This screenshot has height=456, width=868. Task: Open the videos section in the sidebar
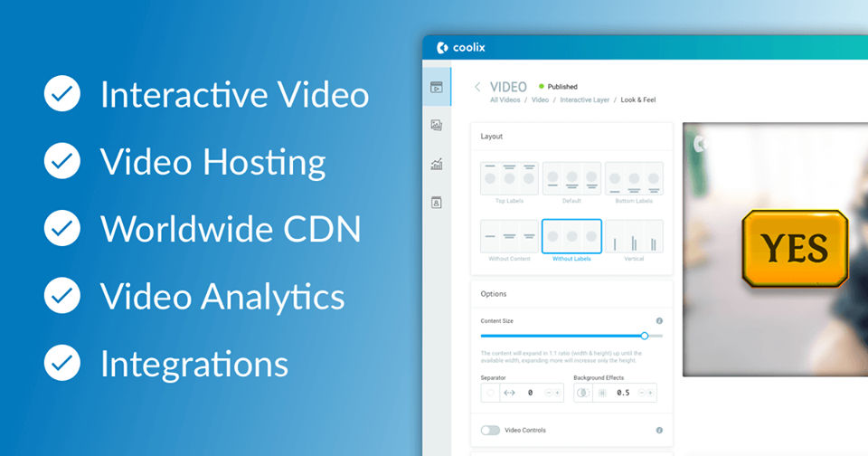[436, 87]
